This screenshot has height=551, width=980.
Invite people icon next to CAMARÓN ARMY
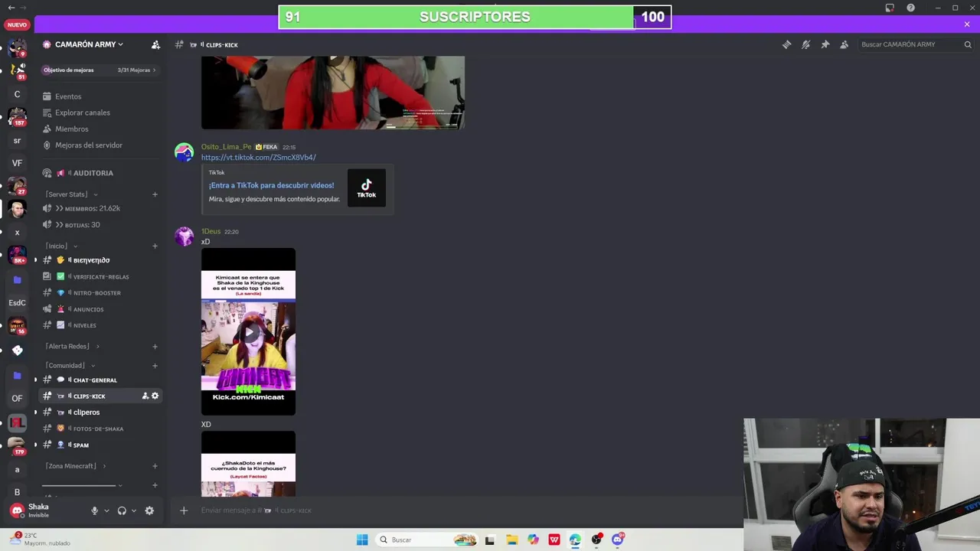[x=155, y=44]
